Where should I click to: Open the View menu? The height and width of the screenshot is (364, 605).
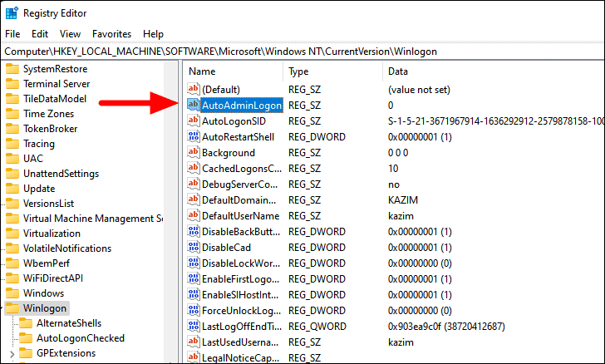pyautogui.click(x=70, y=34)
